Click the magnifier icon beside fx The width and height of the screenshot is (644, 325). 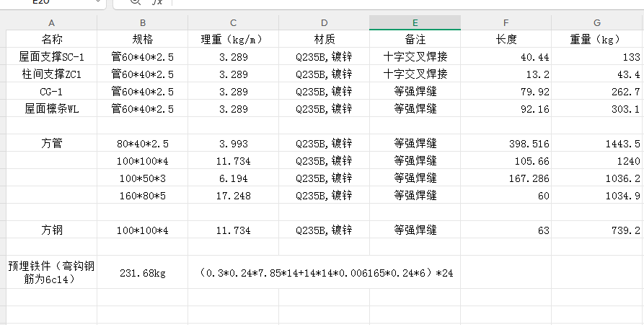(x=135, y=1)
